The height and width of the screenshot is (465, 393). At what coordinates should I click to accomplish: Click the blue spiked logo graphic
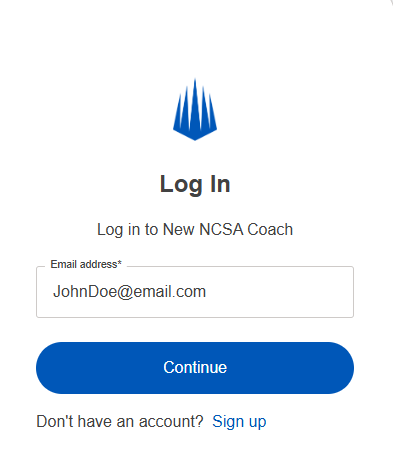click(195, 109)
